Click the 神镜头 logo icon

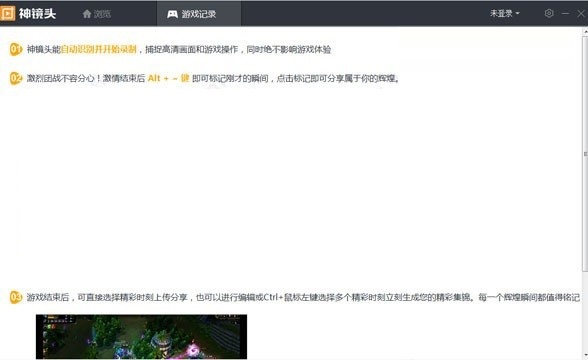(8, 14)
